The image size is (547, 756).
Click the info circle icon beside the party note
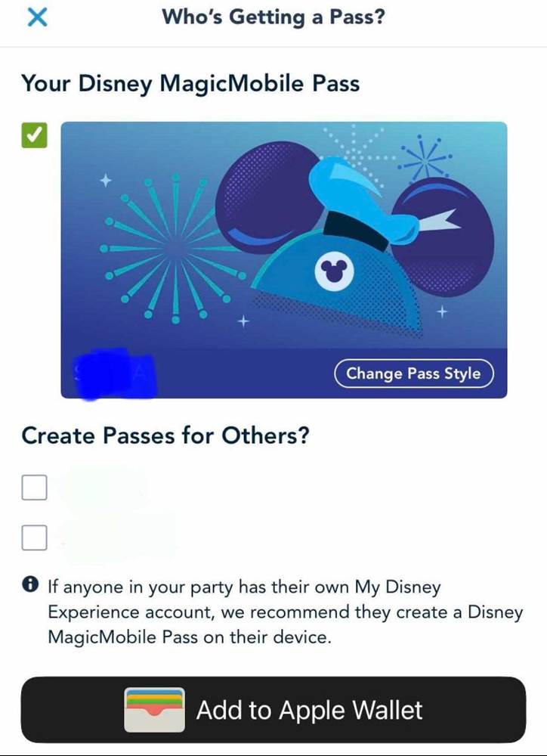click(30, 584)
